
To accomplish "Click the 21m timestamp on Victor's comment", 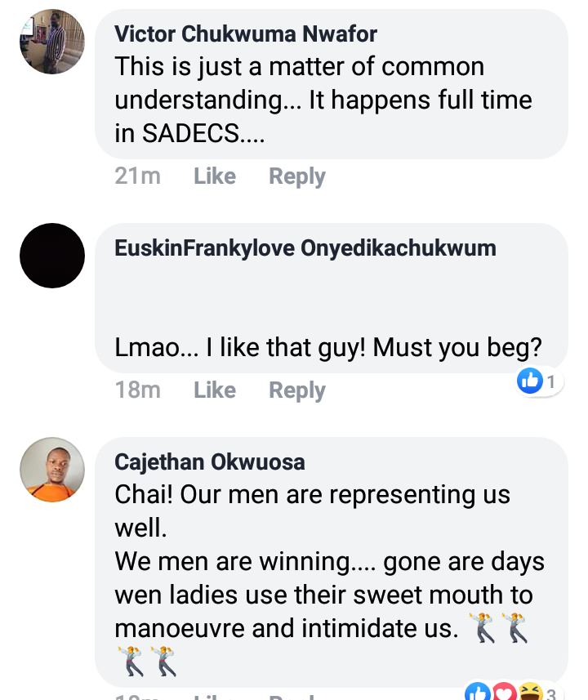I will click(138, 176).
